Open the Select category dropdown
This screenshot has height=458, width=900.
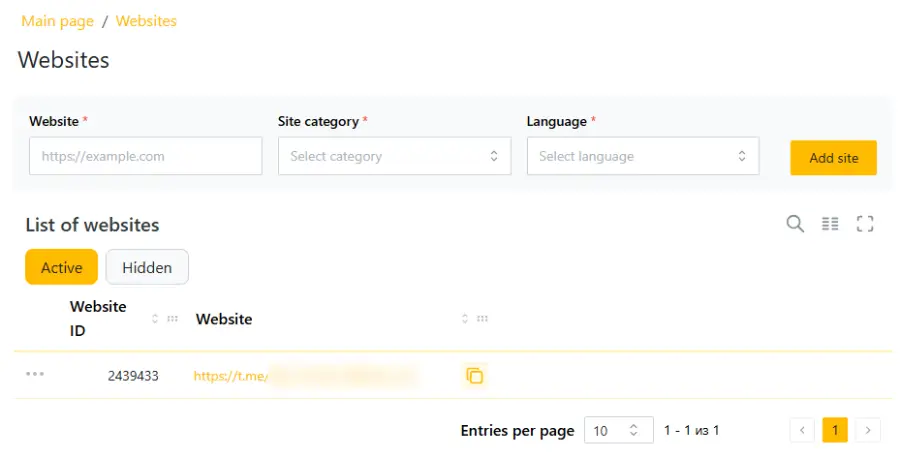click(x=394, y=156)
